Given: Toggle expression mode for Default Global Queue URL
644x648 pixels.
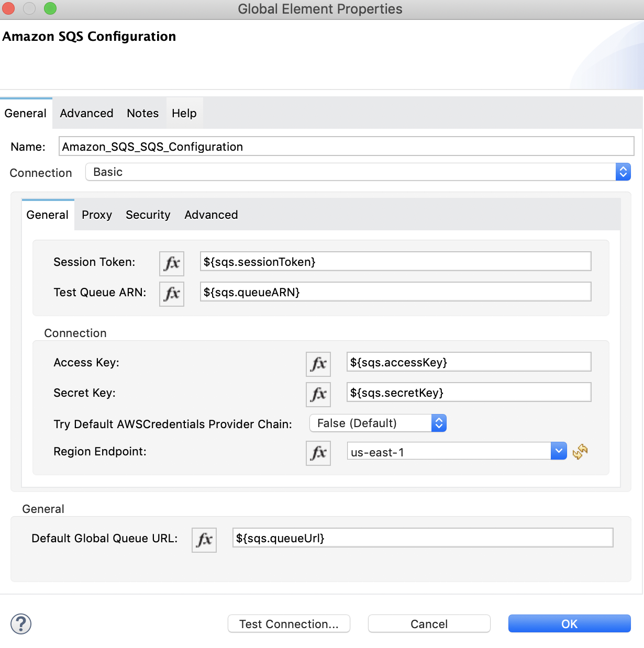Looking at the screenshot, I should 204,539.
